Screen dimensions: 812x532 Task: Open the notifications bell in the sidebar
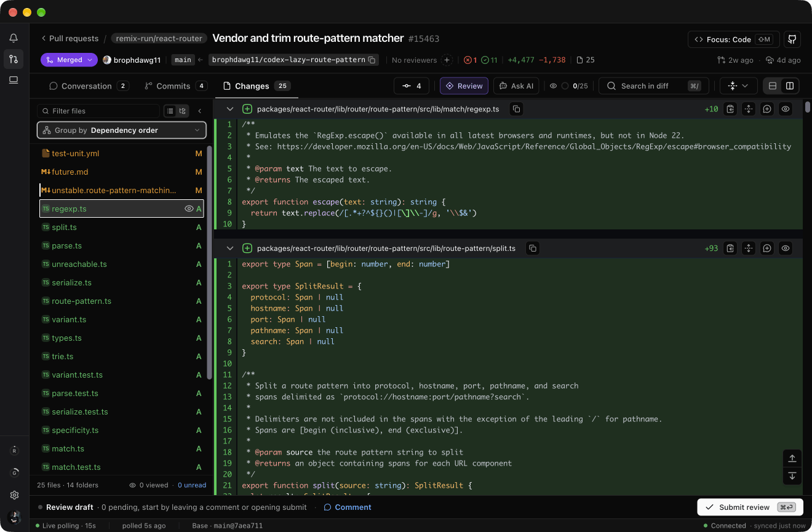(14, 38)
